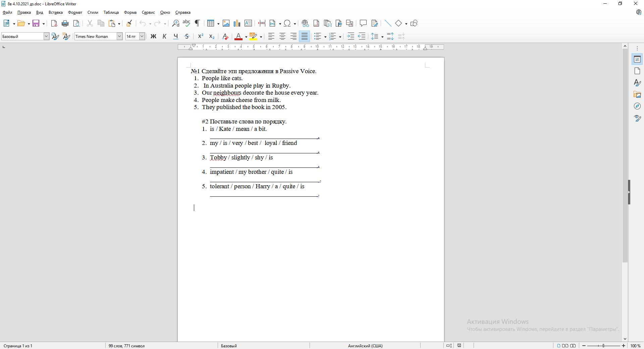The image size is (644, 349).
Task: Toggle bold formatting (Ж)
Action: 153,36
